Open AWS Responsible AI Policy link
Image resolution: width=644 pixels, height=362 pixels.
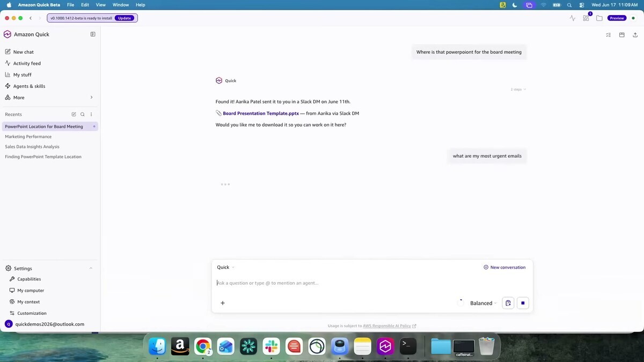pyautogui.click(x=387, y=326)
